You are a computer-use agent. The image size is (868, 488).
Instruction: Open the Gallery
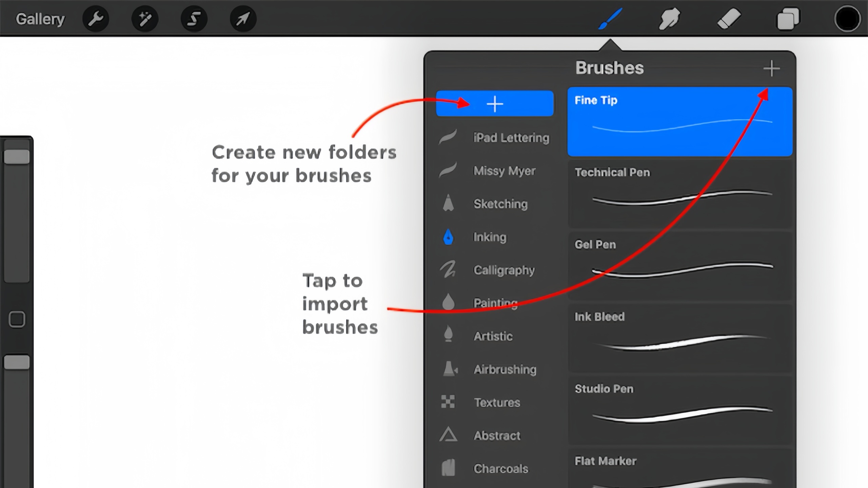[40, 19]
